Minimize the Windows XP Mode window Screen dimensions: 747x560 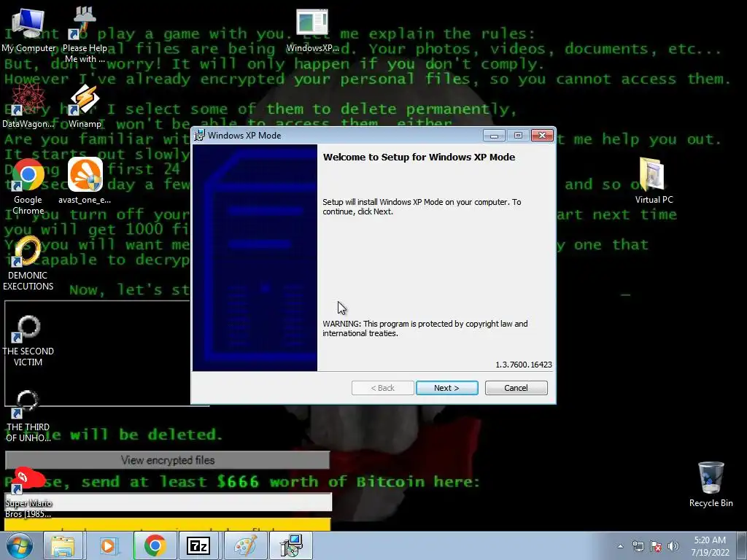point(494,136)
